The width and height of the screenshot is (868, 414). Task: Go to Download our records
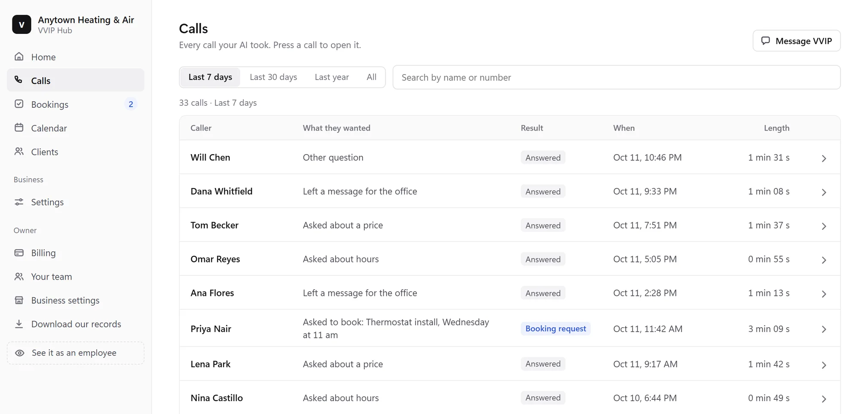tap(76, 324)
